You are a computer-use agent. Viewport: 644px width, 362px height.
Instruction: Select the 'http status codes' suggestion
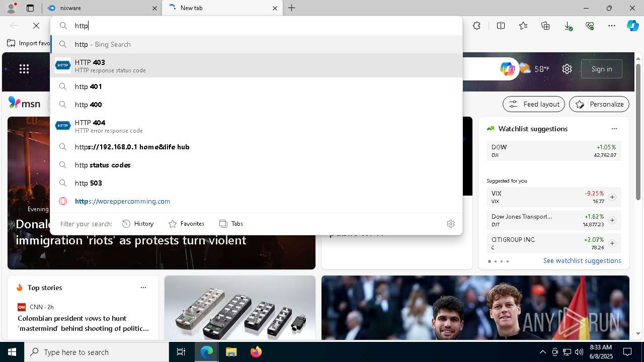pyautogui.click(x=257, y=165)
